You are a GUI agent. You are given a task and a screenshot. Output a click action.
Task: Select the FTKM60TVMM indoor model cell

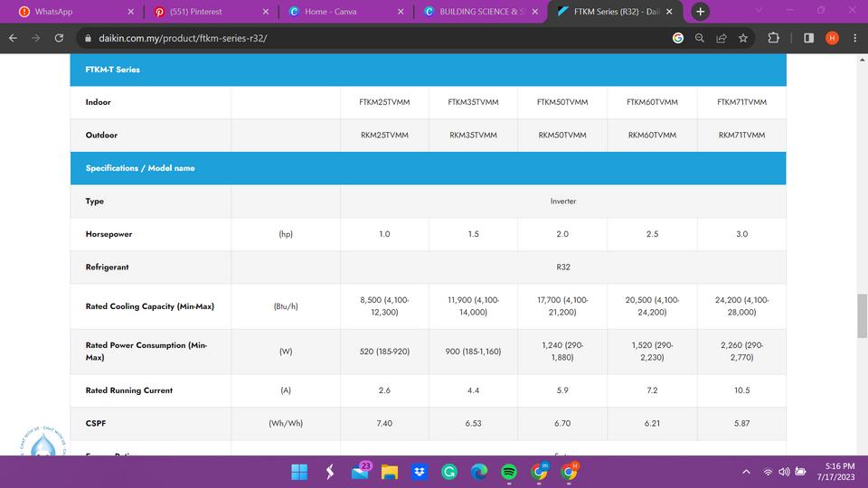pyautogui.click(x=652, y=102)
